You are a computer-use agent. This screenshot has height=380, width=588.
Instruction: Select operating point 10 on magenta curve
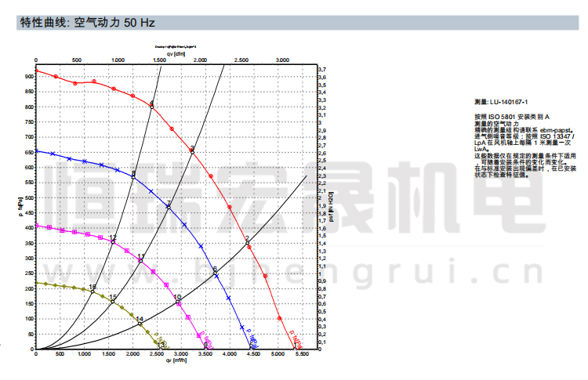[178, 301]
